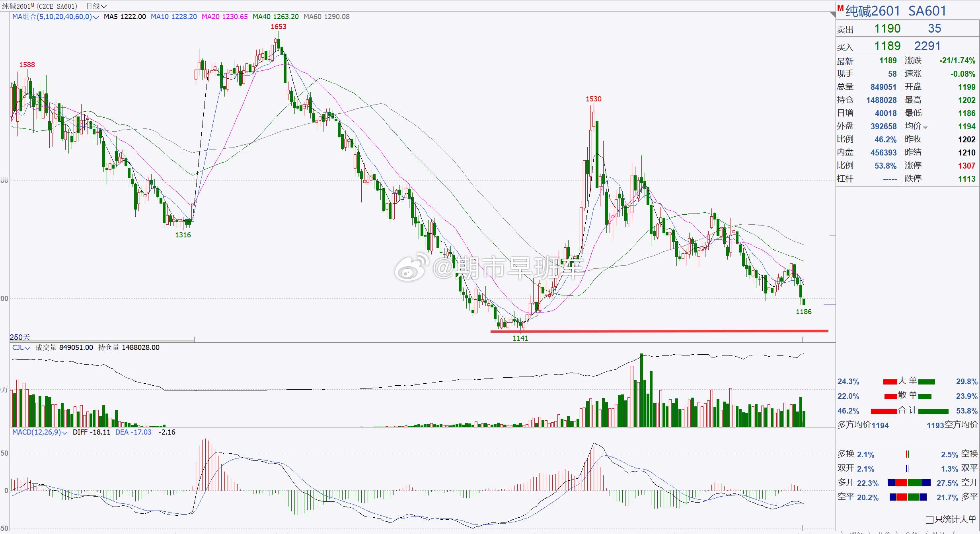Click the red 大单 buy bar
This screenshot has width=980, height=534.
890,382
